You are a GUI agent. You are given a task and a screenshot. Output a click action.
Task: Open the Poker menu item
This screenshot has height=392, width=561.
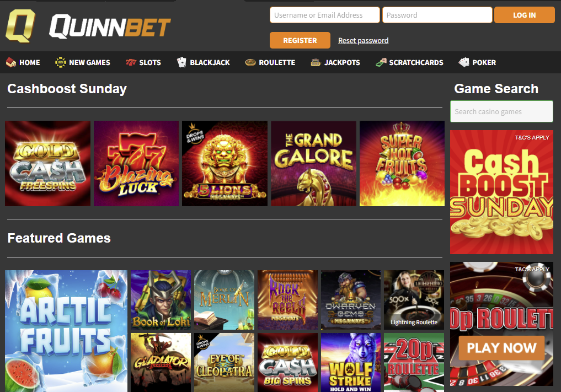point(477,62)
